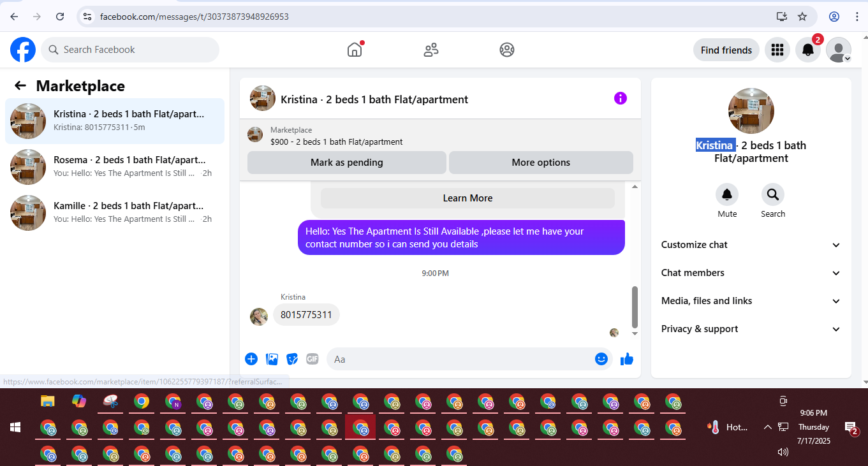
Task: Focus the Search Facebook field
Action: (x=130, y=50)
